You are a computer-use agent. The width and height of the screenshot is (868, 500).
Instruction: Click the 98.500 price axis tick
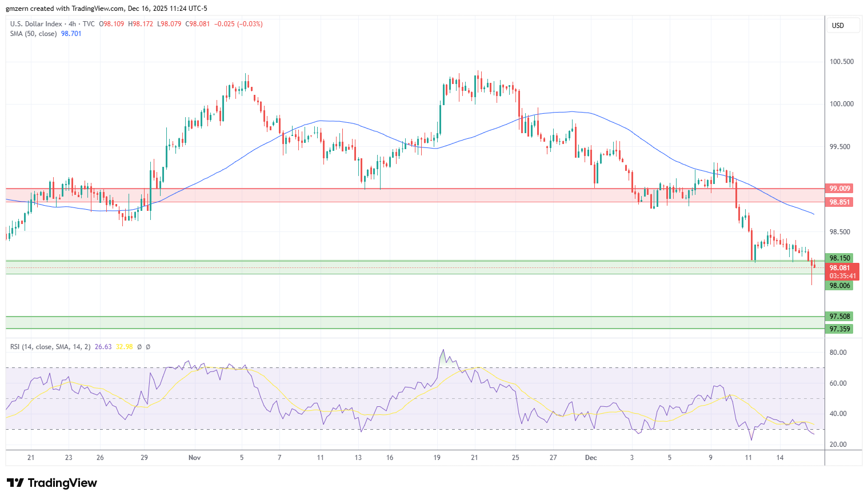tap(839, 232)
